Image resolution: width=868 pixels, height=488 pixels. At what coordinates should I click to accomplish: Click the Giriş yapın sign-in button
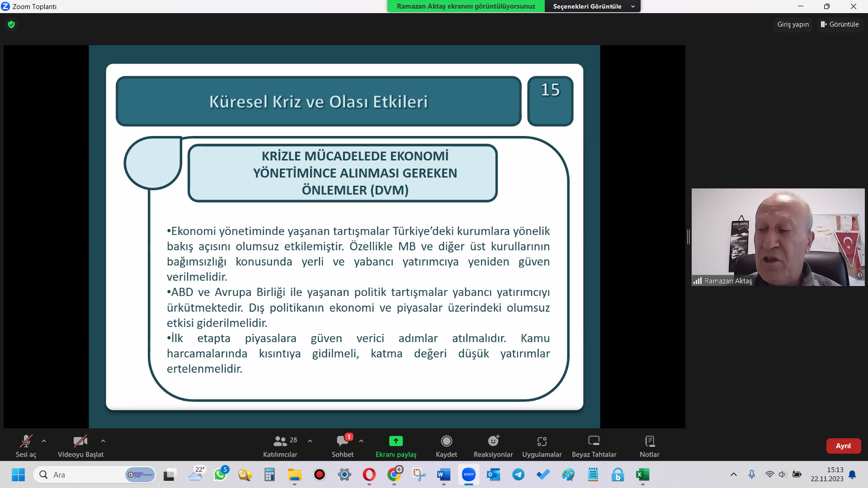click(x=793, y=24)
